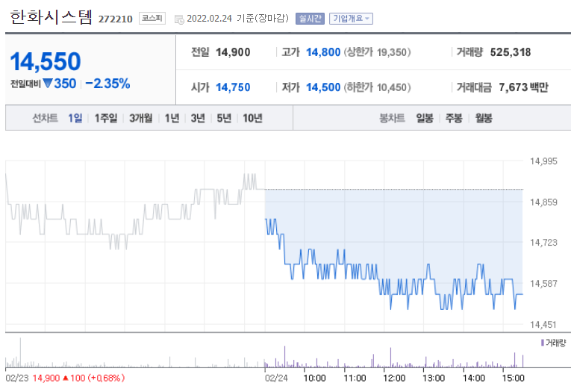The height and width of the screenshot is (392, 571).
Task: Switch to the 3개월 chart period
Action: (141, 118)
